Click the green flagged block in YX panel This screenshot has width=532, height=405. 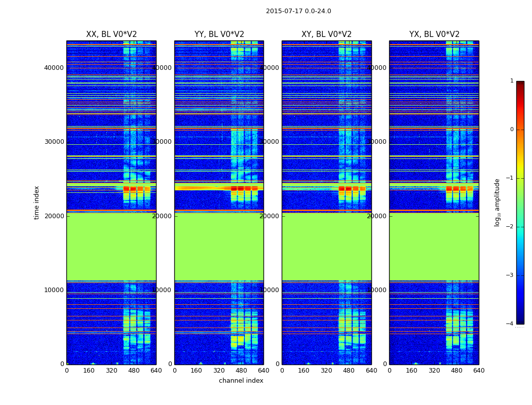coord(434,247)
